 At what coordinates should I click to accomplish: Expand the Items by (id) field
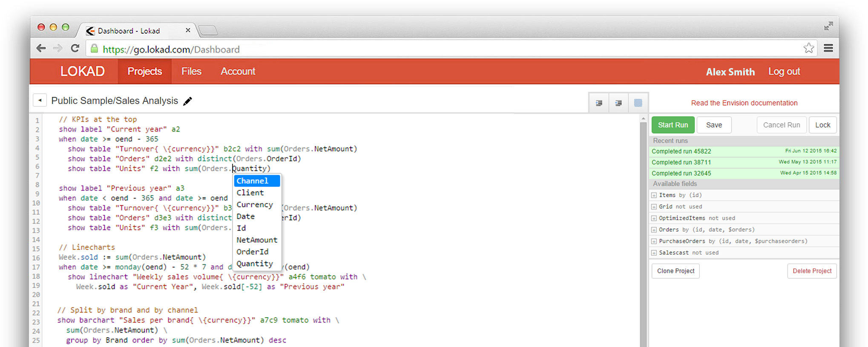pyautogui.click(x=654, y=195)
